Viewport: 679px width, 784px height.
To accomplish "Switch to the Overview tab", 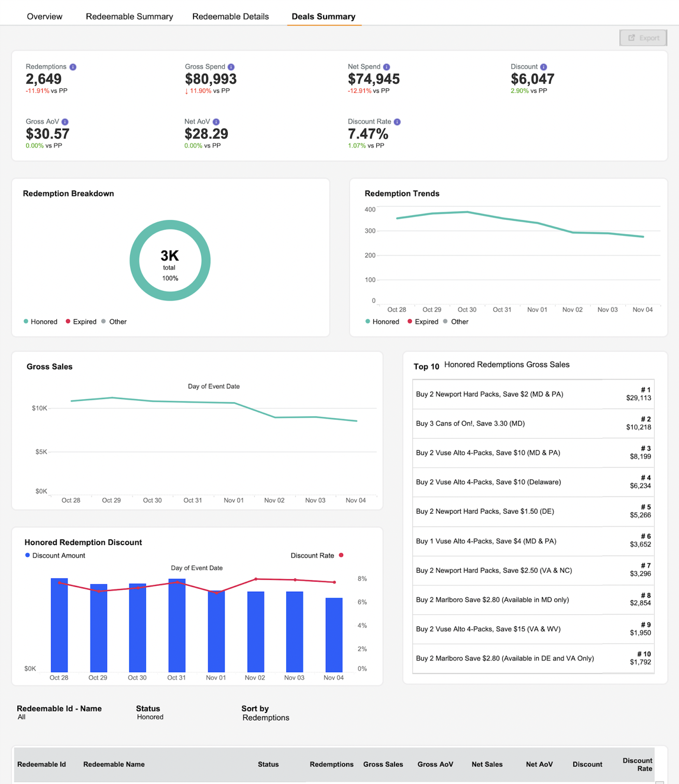I will click(44, 17).
